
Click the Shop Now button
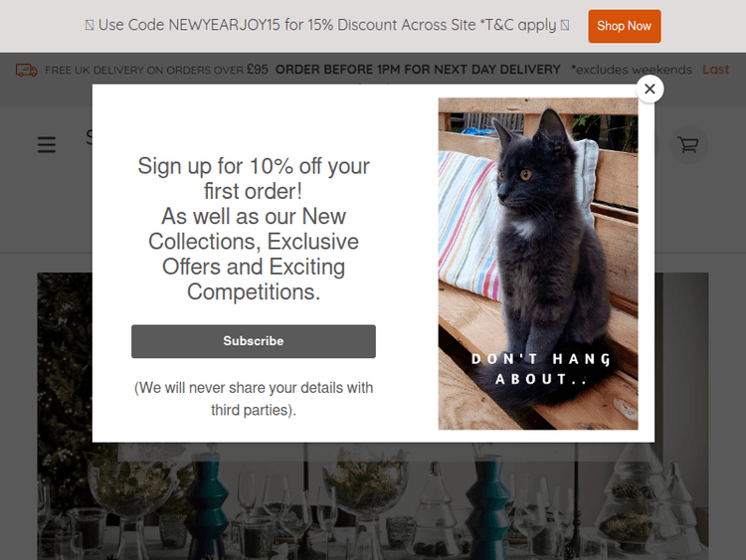[625, 26]
